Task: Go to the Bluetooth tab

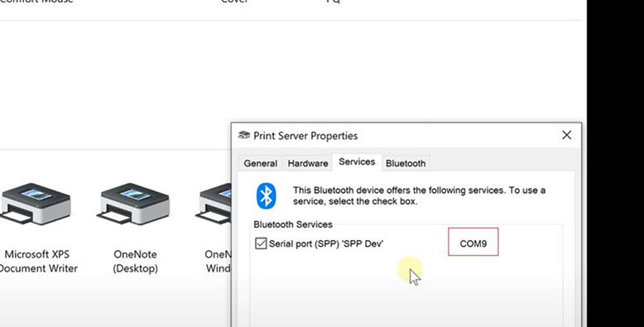Action: click(x=406, y=163)
